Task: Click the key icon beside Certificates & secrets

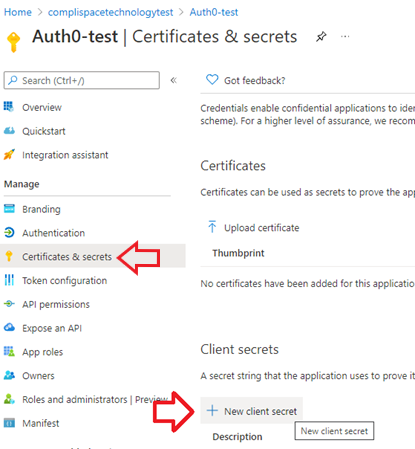Action: pos(9,256)
